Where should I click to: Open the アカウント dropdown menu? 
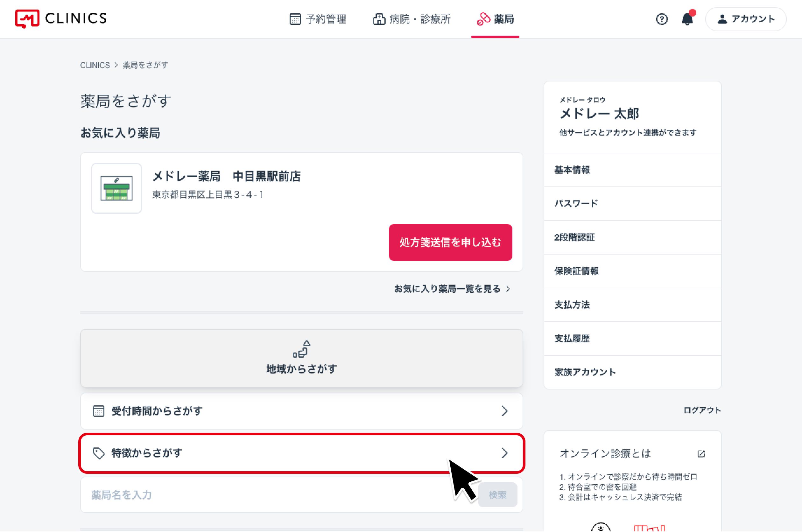(x=746, y=19)
